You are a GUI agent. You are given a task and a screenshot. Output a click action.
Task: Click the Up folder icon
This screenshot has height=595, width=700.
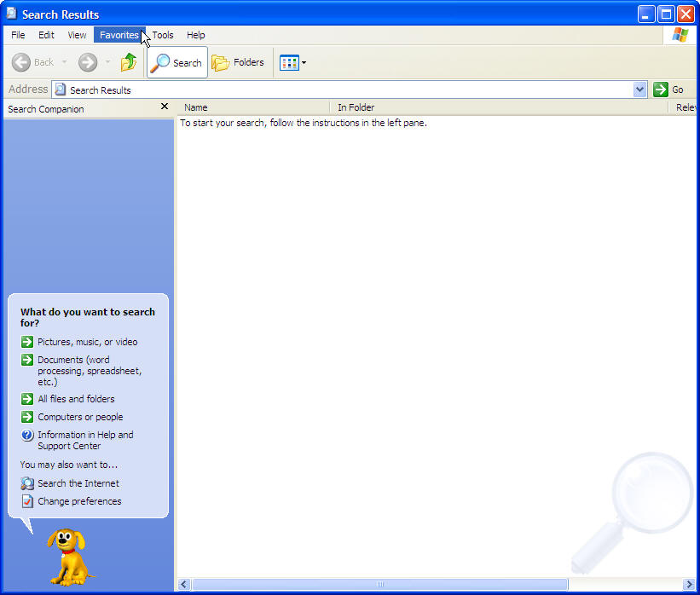click(128, 61)
